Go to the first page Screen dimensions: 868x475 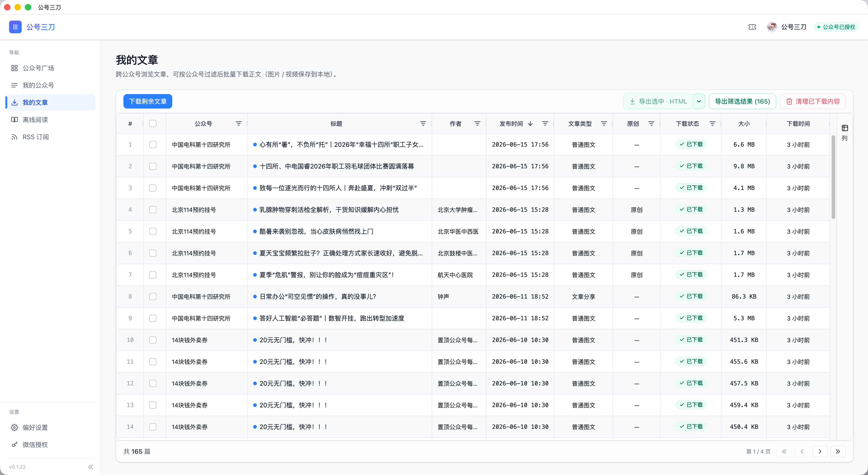pos(784,451)
